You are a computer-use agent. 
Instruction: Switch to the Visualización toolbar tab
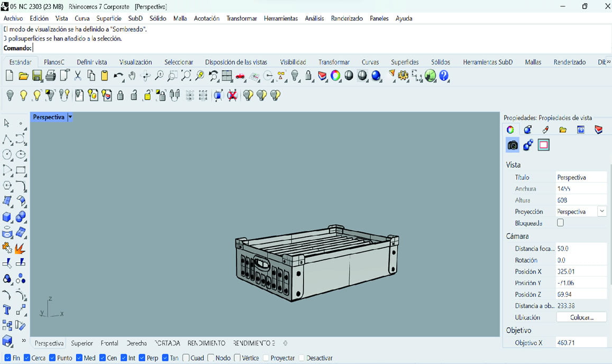click(135, 62)
